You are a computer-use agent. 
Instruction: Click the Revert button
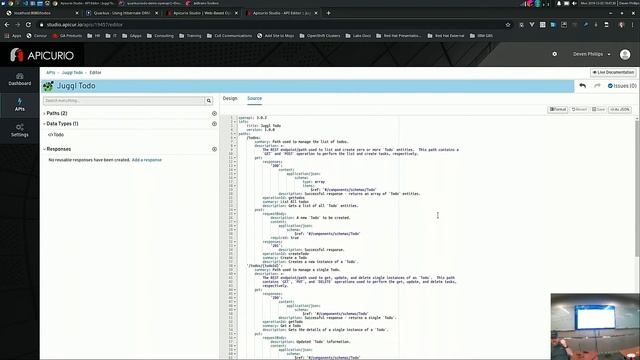click(579, 109)
